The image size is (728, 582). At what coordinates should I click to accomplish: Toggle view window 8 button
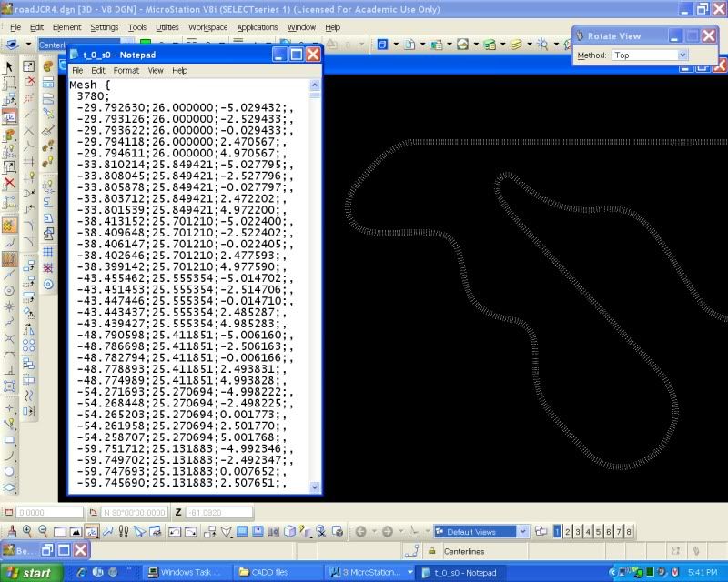coord(628,531)
